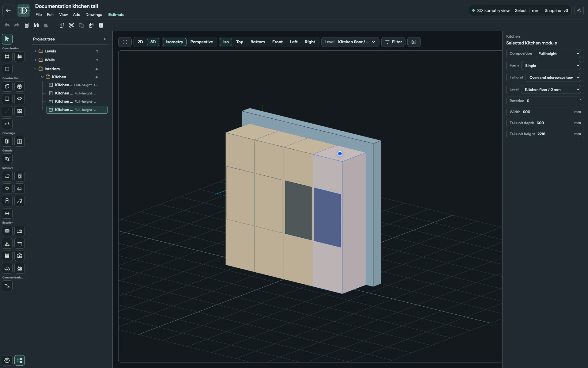588x368 pixels.
Task: Choose the plants exterior tool
Action: pos(20,268)
